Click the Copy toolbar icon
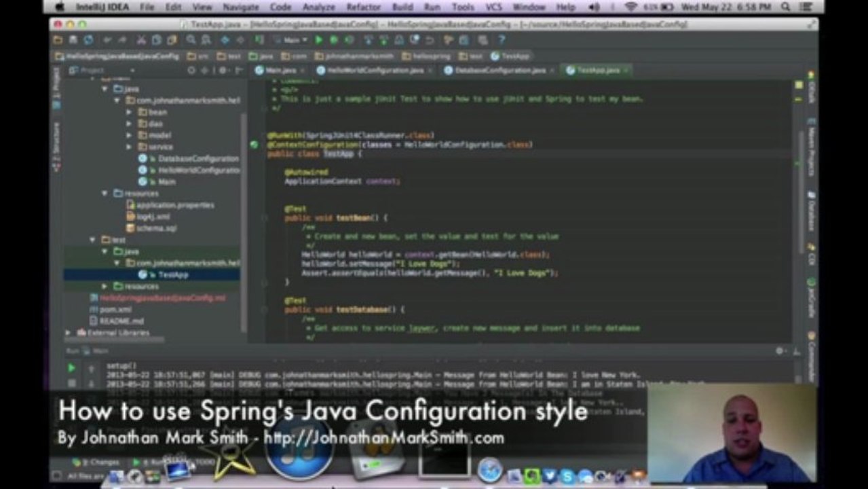This screenshot has width=868, height=489. [x=156, y=40]
